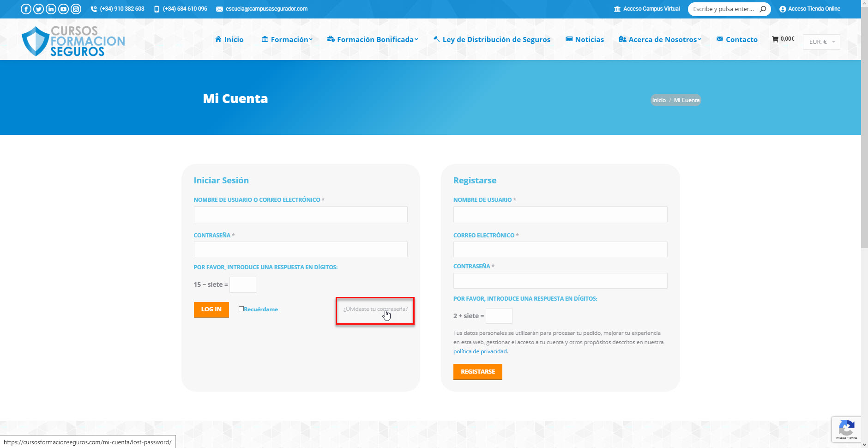The height and width of the screenshot is (448, 868).
Task: Click the ¿Olvidaste tu contraseña? link
Action: coord(375,309)
